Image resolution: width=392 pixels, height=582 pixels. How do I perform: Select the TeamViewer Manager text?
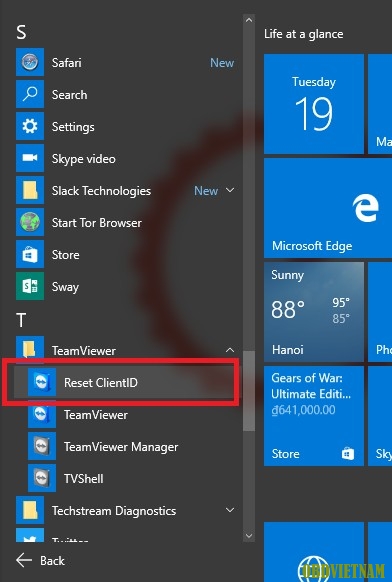(121, 447)
